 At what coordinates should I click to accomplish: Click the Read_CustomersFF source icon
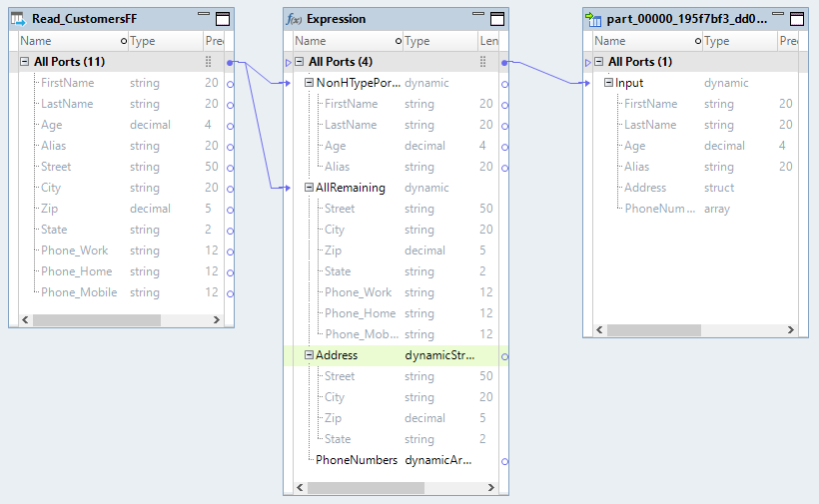tap(18, 19)
